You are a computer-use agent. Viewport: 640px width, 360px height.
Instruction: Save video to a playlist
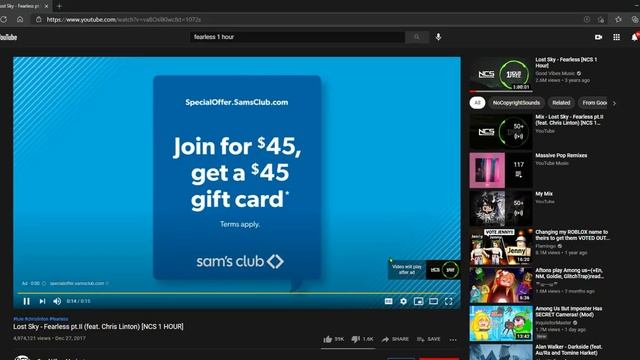point(429,339)
